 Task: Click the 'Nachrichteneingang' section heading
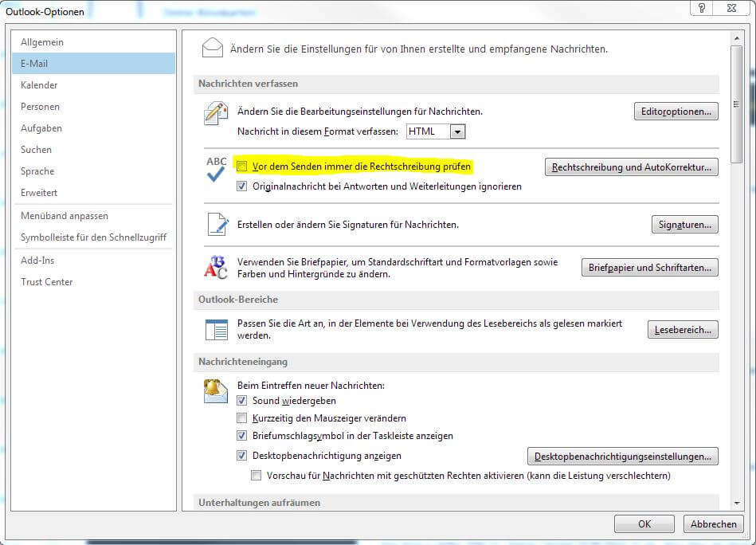pos(242,362)
